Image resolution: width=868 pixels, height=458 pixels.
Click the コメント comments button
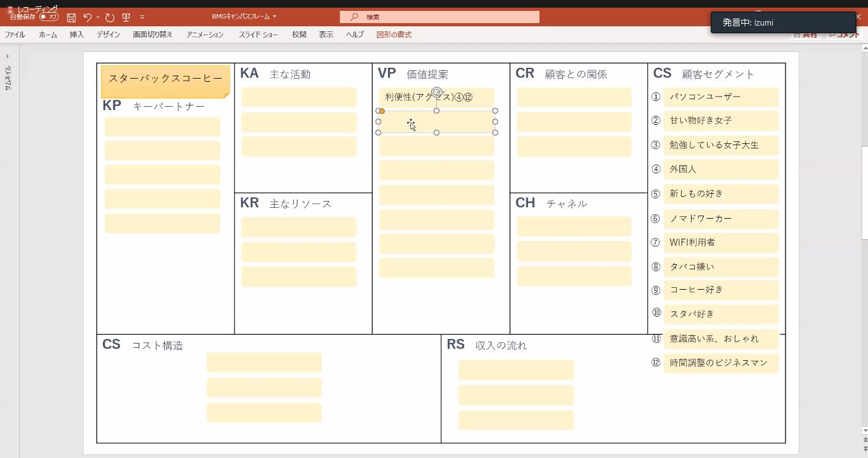click(x=844, y=35)
